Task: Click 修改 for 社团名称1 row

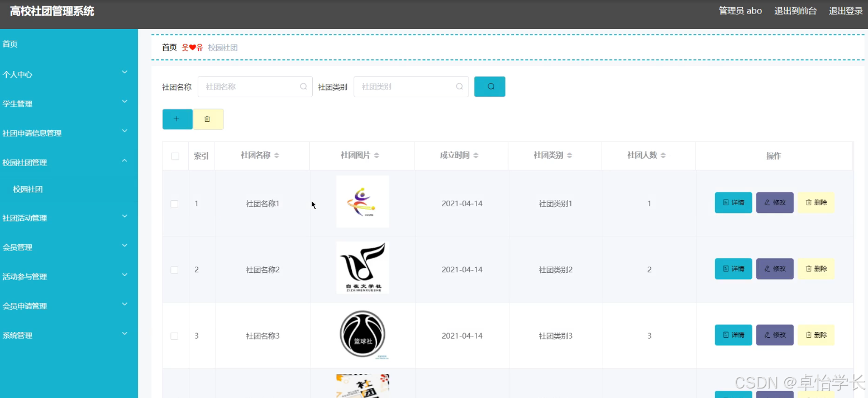Action: tap(775, 203)
